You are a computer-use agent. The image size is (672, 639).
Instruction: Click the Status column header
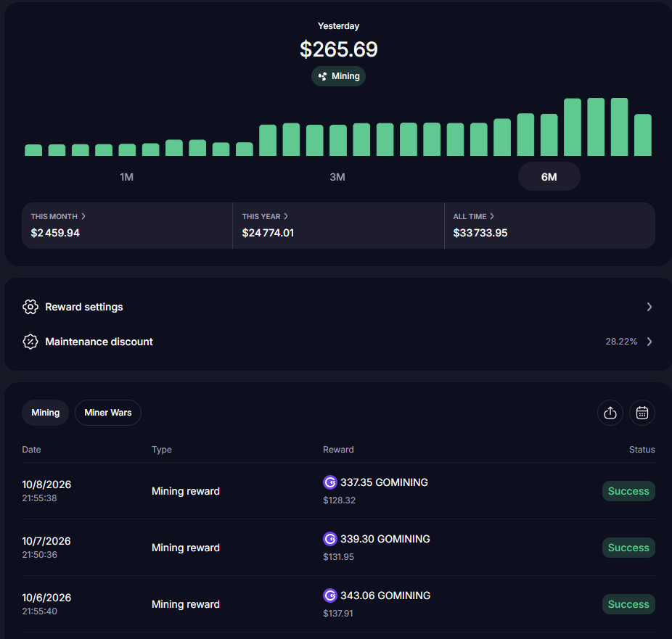click(642, 450)
